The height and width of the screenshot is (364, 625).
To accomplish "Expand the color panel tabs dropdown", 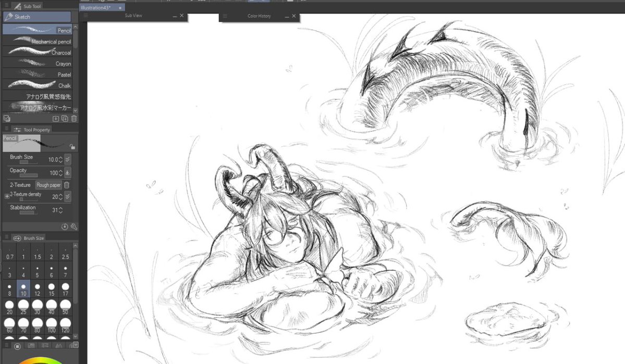I will [x=76, y=345].
